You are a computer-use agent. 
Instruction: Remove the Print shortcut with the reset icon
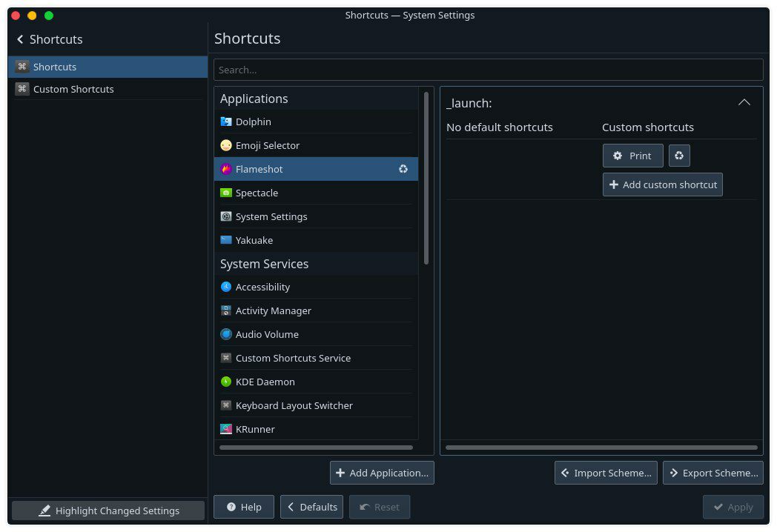pos(679,156)
